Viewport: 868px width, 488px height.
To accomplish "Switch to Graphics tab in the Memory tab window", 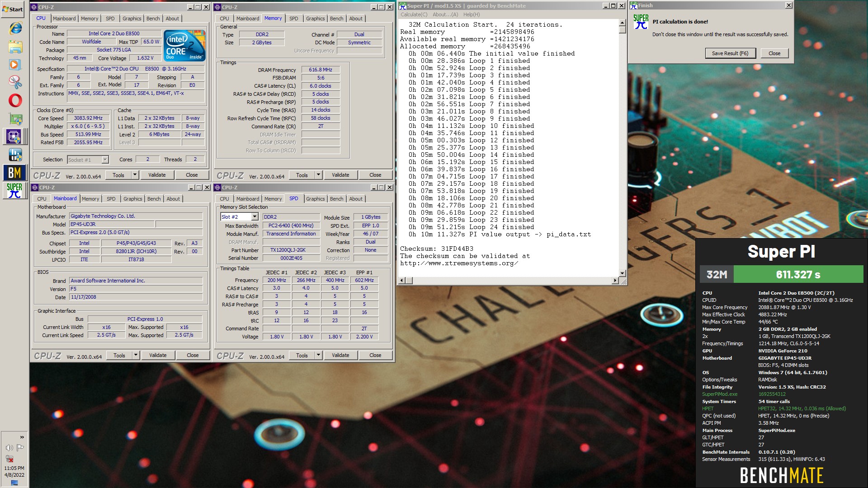I will coord(315,19).
